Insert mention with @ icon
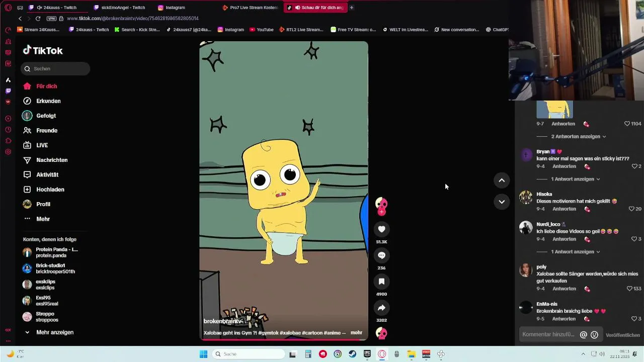This screenshot has height=362, width=644. pyautogui.click(x=584, y=335)
